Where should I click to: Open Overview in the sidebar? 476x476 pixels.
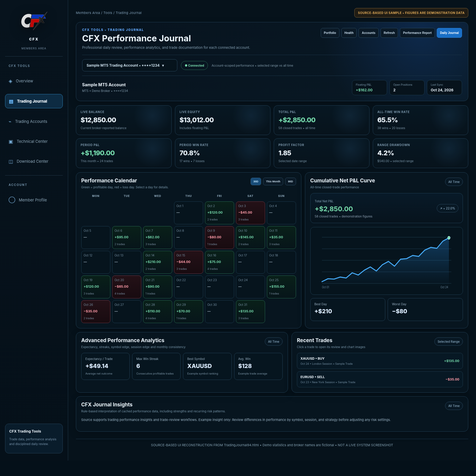click(x=34, y=81)
